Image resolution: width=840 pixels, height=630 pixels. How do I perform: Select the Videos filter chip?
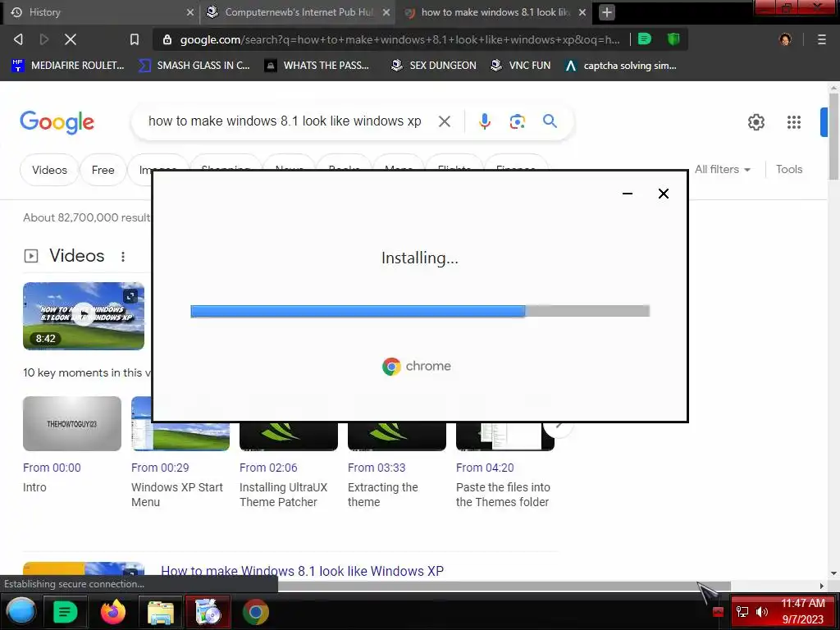pos(49,170)
